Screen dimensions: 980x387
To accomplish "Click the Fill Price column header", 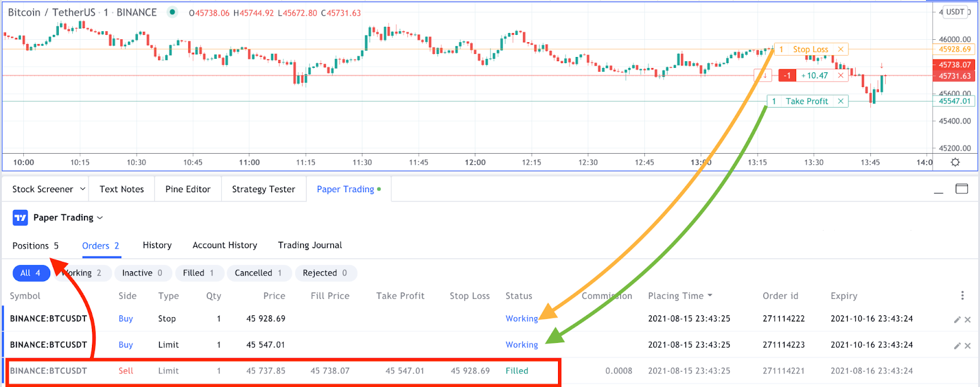I will [x=330, y=296].
